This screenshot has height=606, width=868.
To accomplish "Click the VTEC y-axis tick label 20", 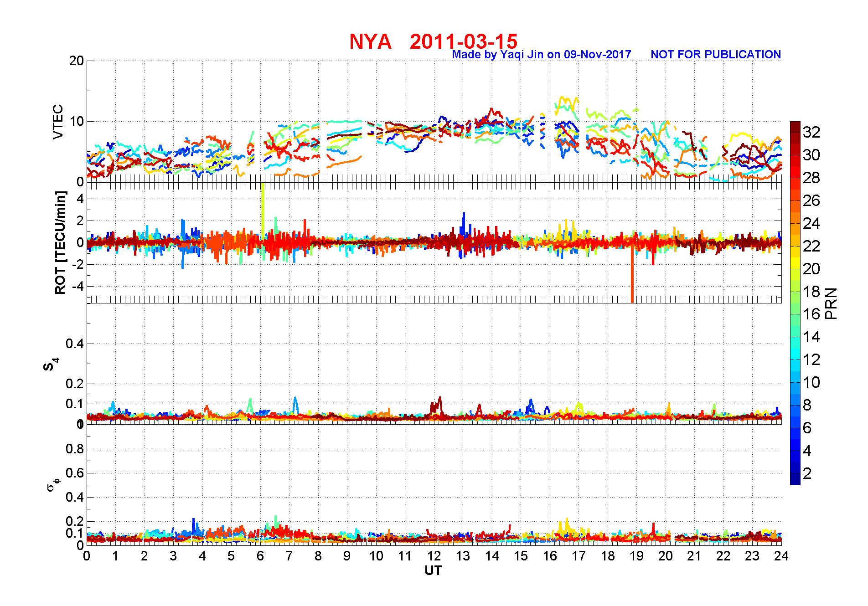I will [x=77, y=61].
